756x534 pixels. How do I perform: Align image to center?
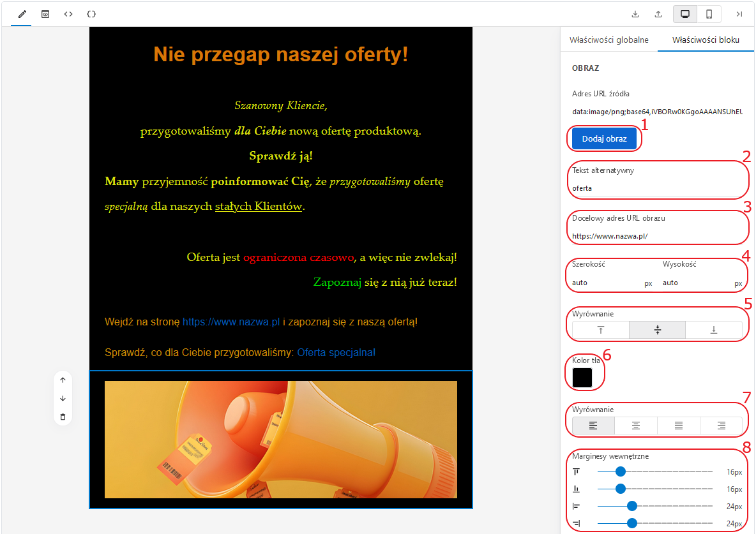click(635, 425)
